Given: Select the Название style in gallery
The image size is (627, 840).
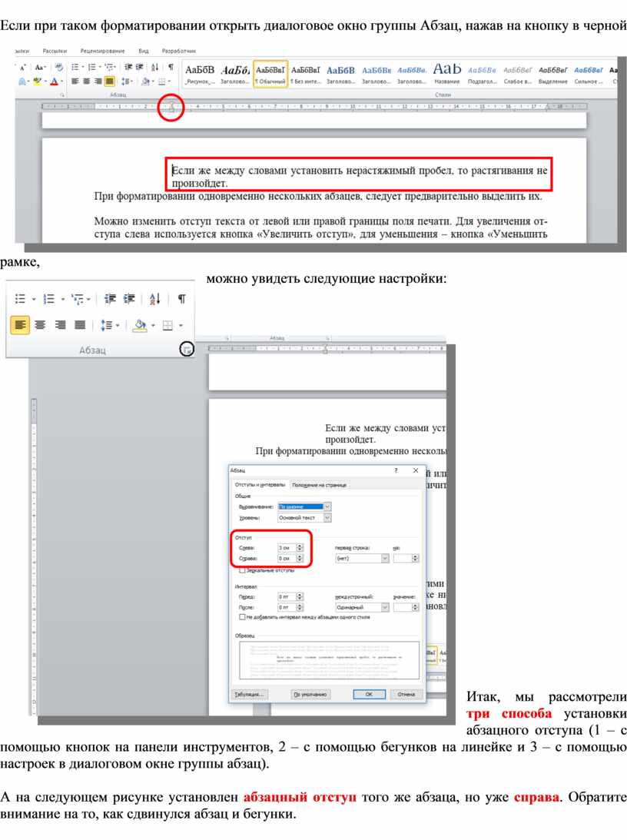Looking at the screenshot, I should (x=446, y=74).
